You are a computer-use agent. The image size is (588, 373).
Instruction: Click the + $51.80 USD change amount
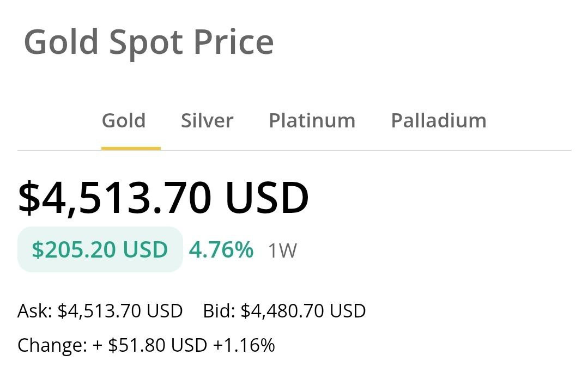[150, 345]
